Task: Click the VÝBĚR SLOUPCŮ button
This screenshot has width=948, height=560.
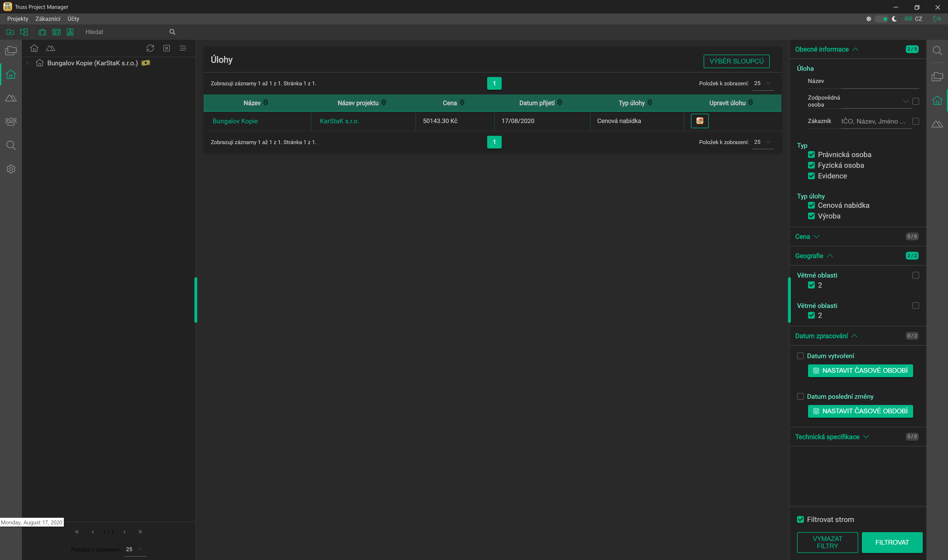Action: point(736,61)
